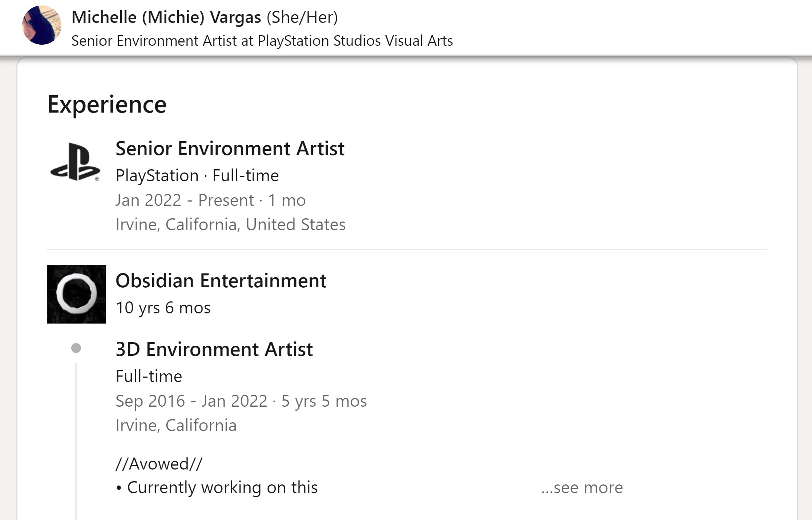
Task: Open the Obsidian Entertainment company name link
Action: pyautogui.click(x=221, y=281)
